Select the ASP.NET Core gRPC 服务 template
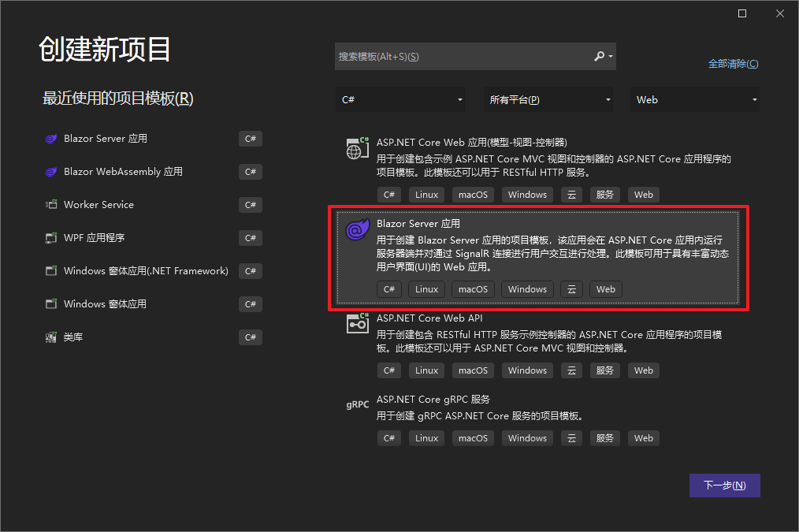Screen dimensions: 799x532 click(433, 399)
